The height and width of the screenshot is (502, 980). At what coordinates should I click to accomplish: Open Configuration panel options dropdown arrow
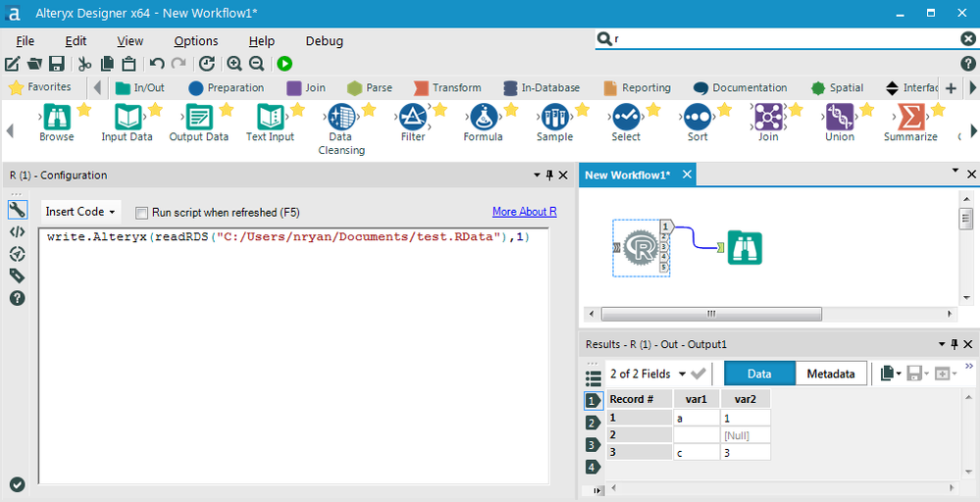click(x=537, y=176)
